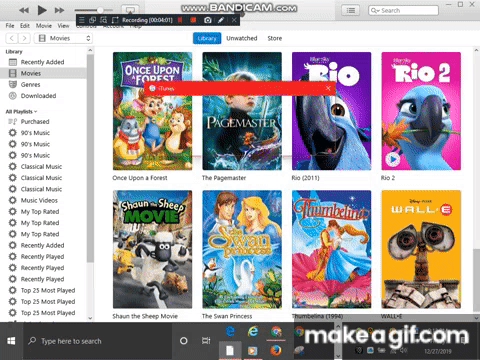Click the taskbar 'Type here to search' box
The width and height of the screenshot is (480, 360).
[x=97, y=341]
